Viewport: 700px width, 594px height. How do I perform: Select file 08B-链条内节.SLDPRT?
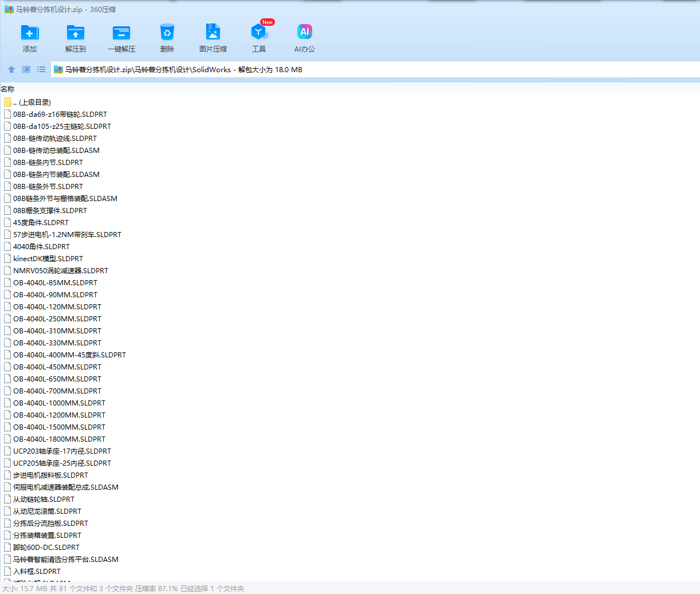pyautogui.click(x=48, y=163)
